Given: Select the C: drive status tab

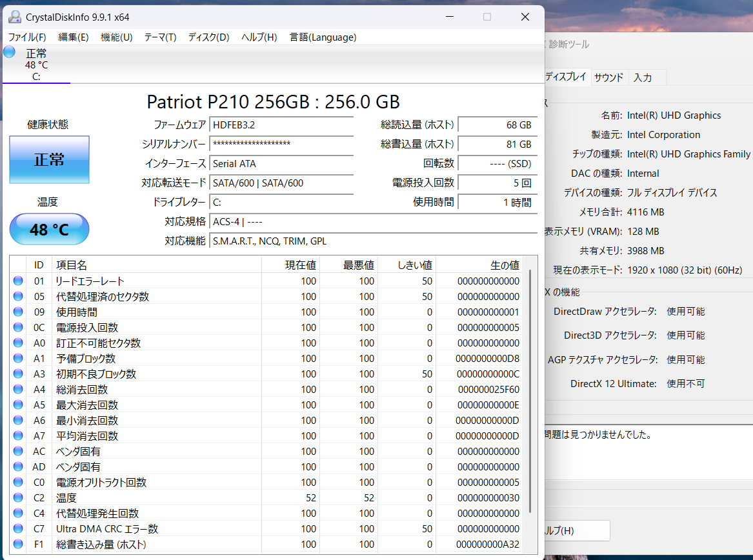Looking at the screenshot, I should click(37, 65).
